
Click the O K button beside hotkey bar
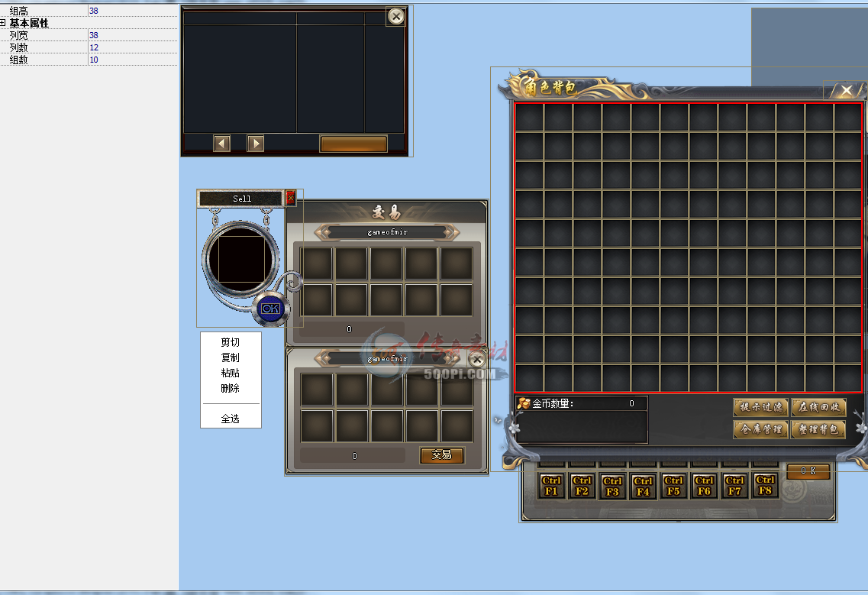pos(808,471)
